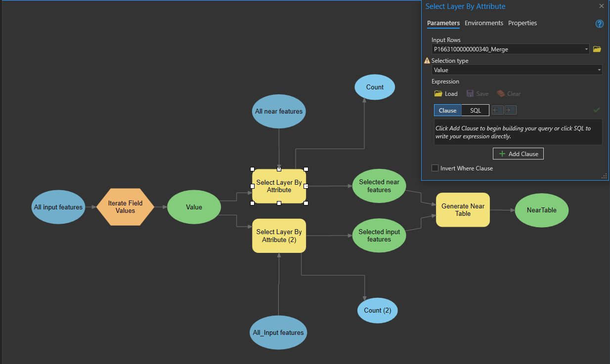Click the indent clause icon

tap(511, 110)
